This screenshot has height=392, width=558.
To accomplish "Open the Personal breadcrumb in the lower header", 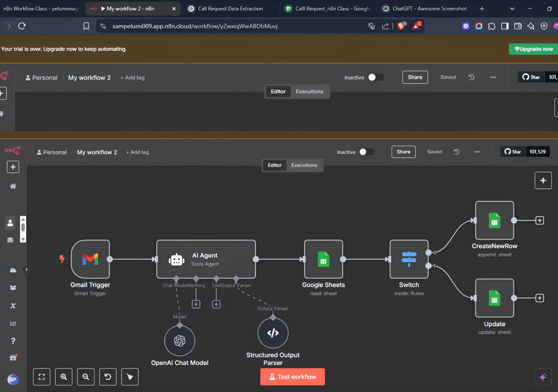I will click(x=52, y=152).
